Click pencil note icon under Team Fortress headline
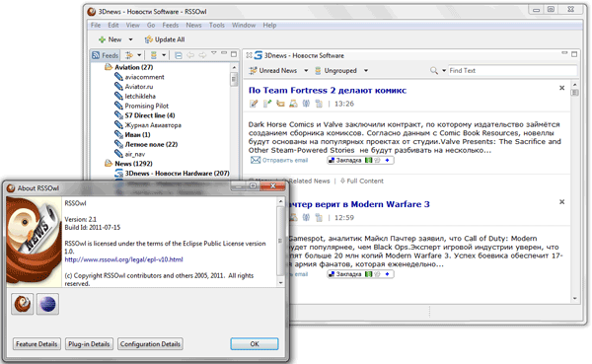Screen dimensions: 592x364 254,104
